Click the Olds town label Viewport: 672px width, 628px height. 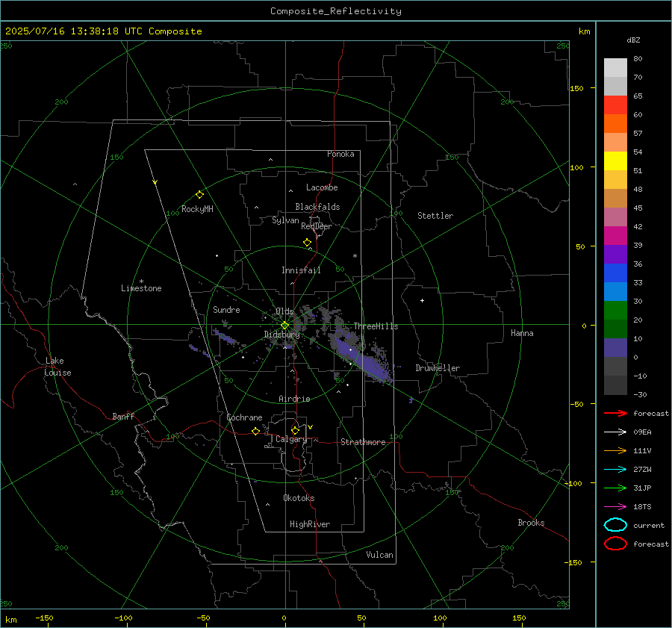point(284,311)
